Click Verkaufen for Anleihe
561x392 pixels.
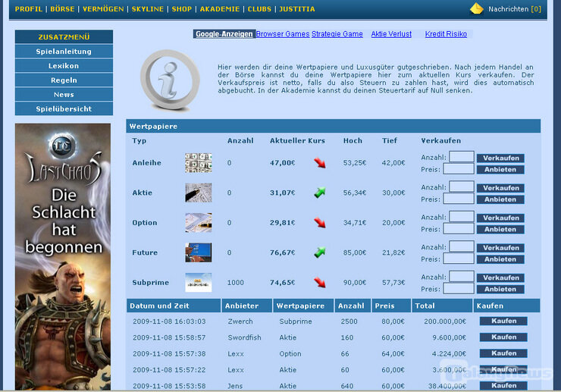coord(501,158)
